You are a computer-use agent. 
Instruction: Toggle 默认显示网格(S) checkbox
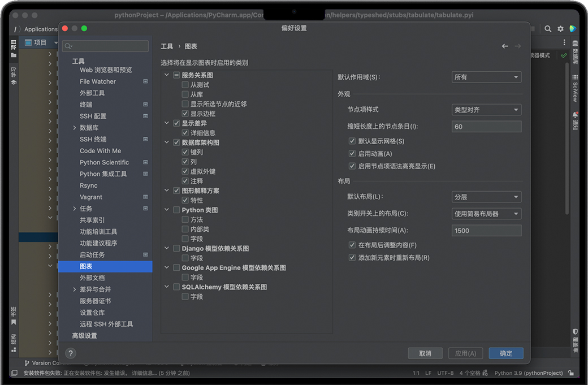(x=352, y=141)
